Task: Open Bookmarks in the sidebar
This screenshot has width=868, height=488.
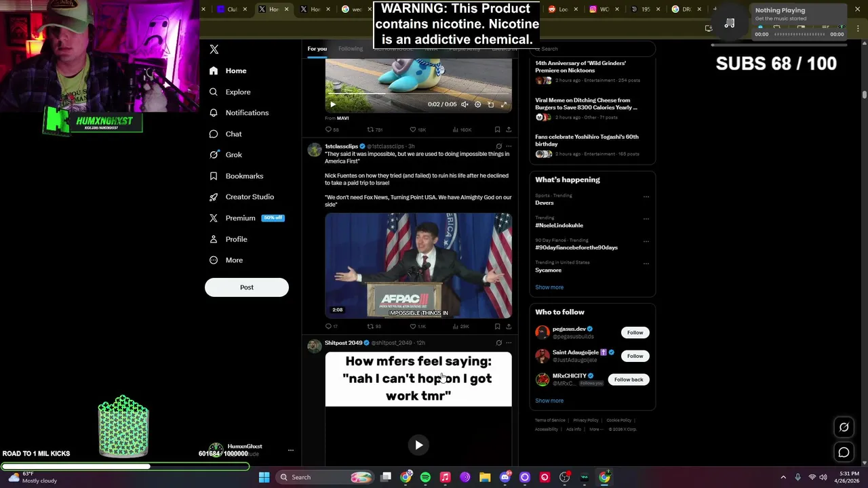Action: [x=236, y=176]
